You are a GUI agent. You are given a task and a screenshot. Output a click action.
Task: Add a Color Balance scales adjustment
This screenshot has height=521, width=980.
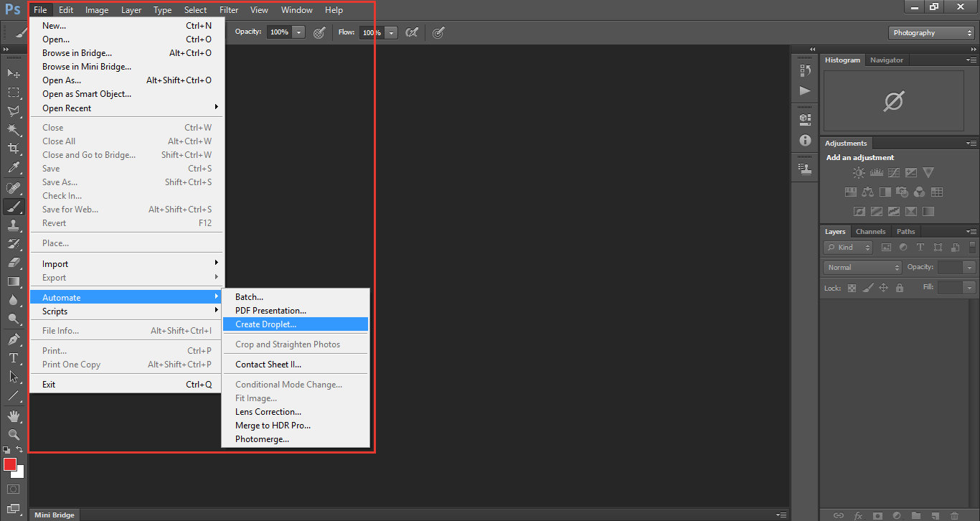point(868,192)
